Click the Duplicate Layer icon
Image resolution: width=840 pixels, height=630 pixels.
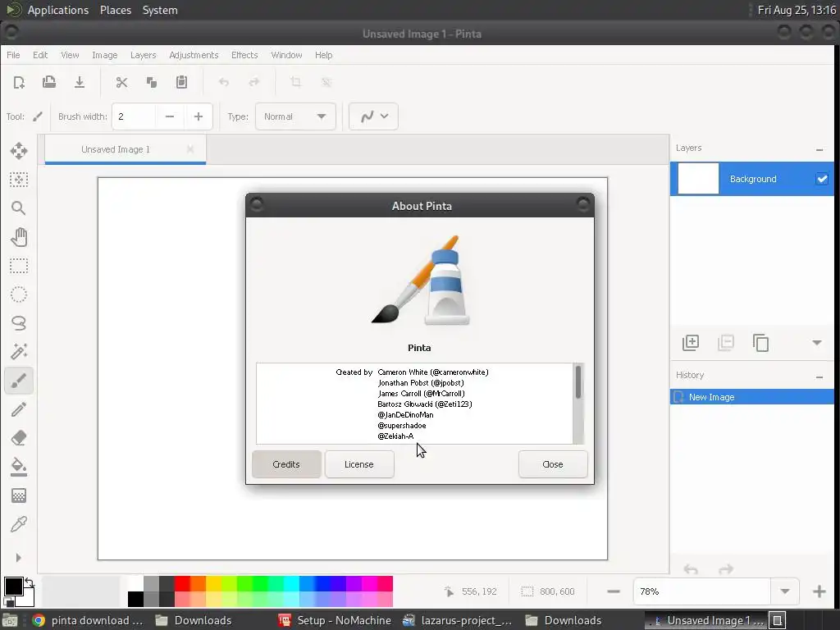pos(760,343)
